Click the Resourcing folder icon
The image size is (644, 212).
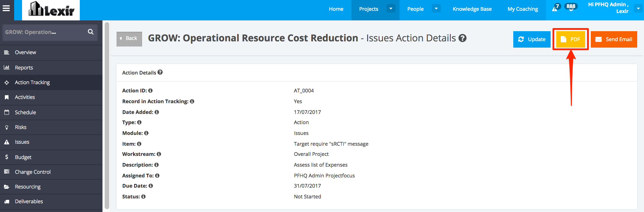(x=7, y=187)
